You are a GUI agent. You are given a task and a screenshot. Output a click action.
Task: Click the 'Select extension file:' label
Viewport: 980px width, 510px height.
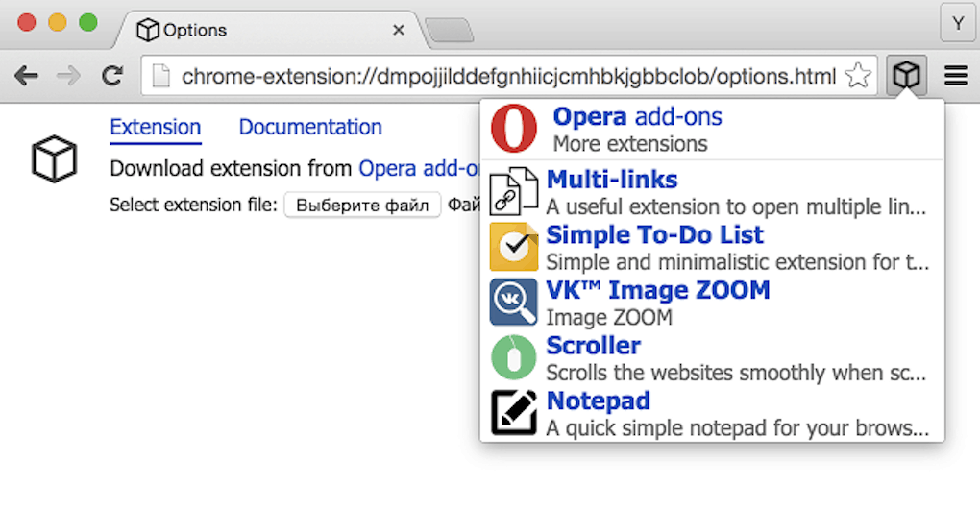tap(193, 205)
